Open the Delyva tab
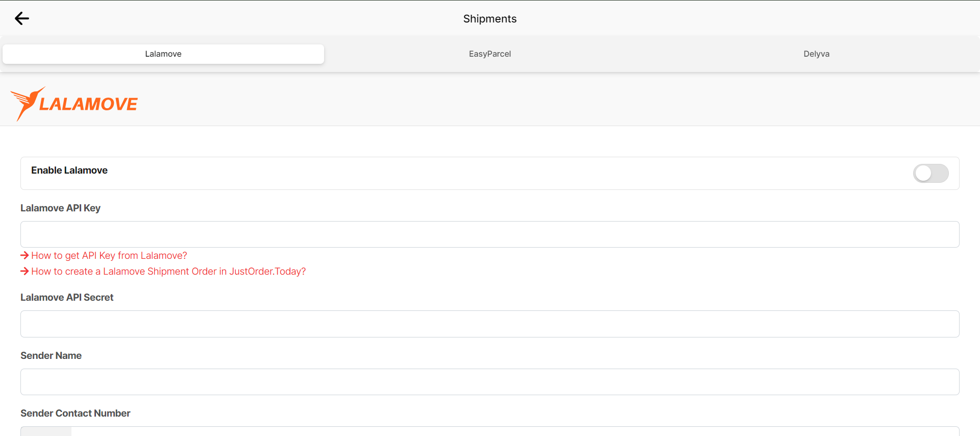Image resolution: width=980 pixels, height=436 pixels. click(816, 54)
